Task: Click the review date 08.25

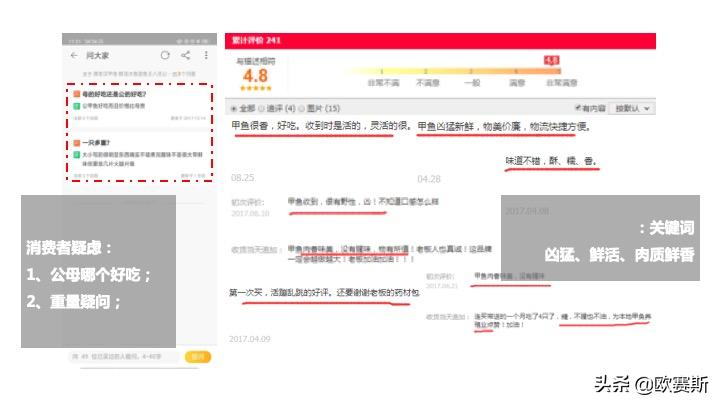Action: coord(242,178)
